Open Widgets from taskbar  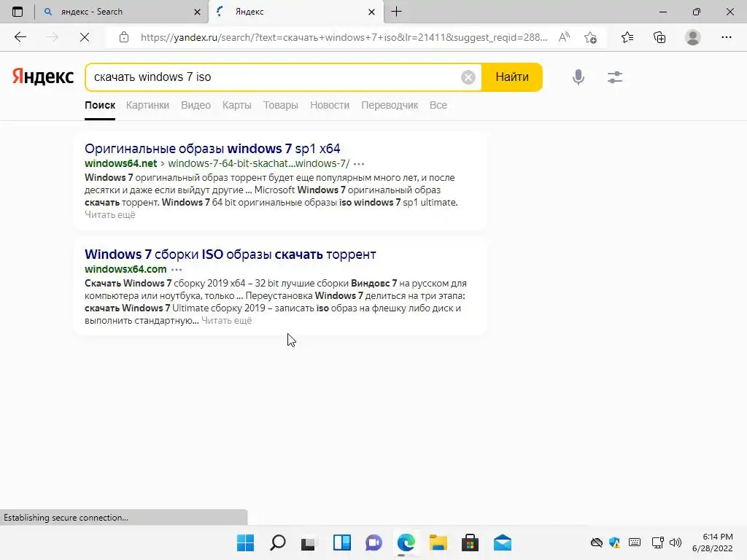click(x=341, y=542)
